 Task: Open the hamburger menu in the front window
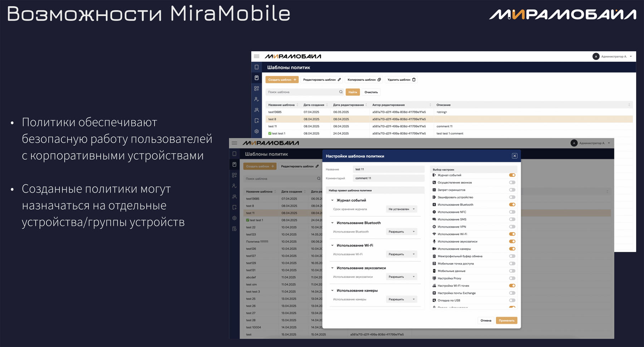click(x=234, y=143)
